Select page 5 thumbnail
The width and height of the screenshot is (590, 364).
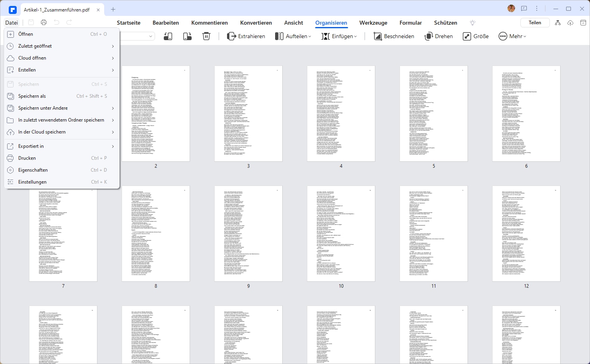pyautogui.click(x=434, y=114)
